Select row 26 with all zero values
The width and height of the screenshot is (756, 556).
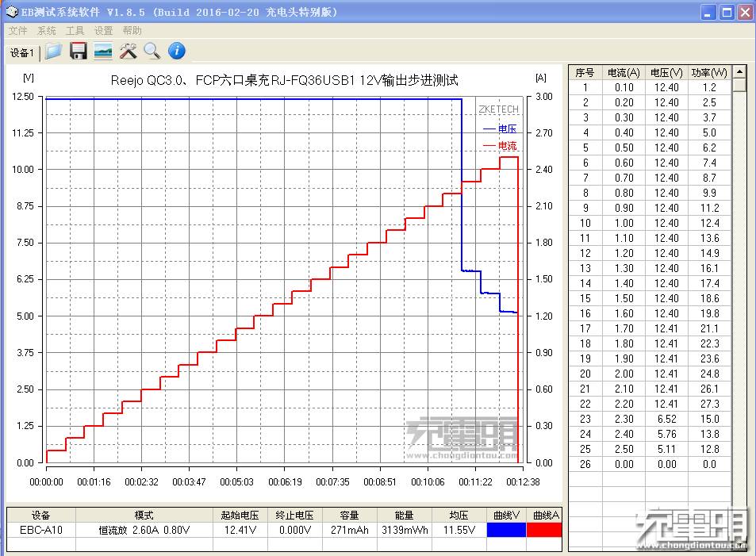(650, 464)
